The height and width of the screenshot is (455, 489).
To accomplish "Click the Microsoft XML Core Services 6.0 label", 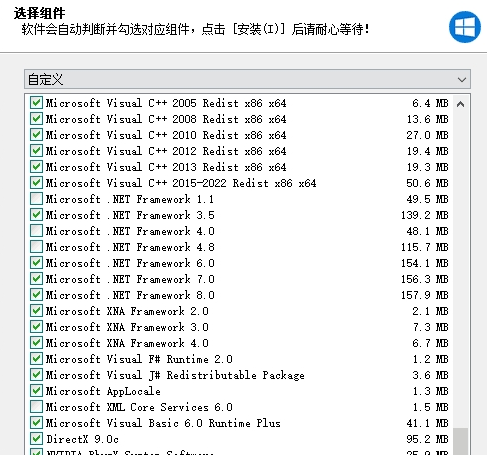I will pos(139,407).
